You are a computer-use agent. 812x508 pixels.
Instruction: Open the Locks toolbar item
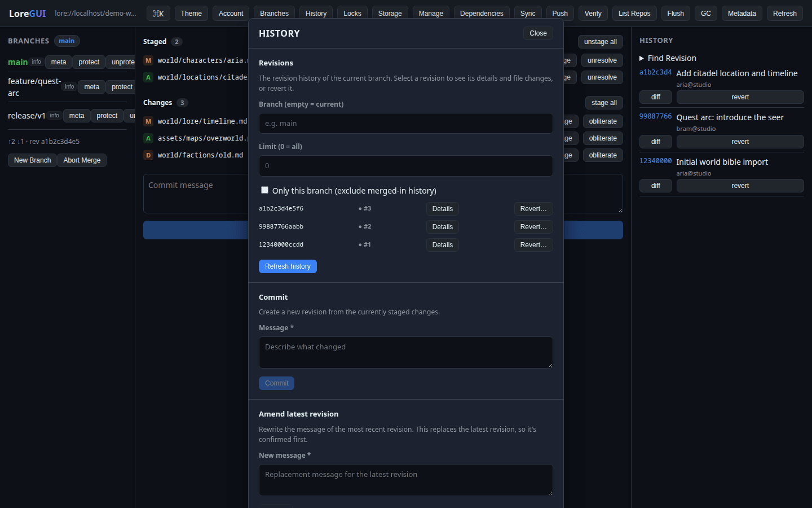[352, 14]
